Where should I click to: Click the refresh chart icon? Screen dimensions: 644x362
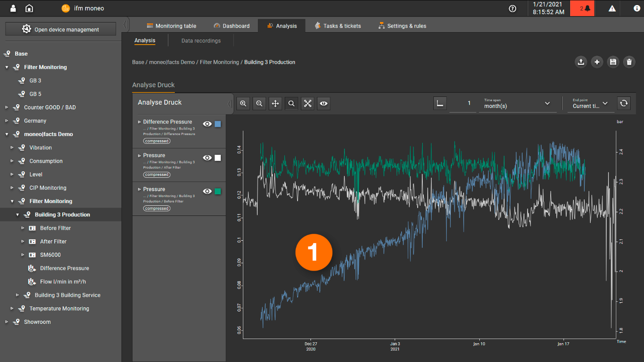(624, 103)
